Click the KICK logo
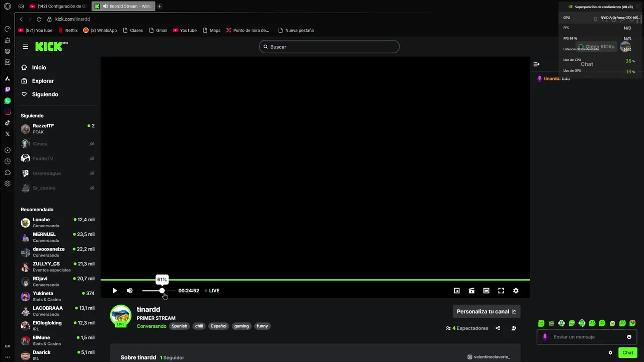 pyautogui.click(x=51, y=46)
